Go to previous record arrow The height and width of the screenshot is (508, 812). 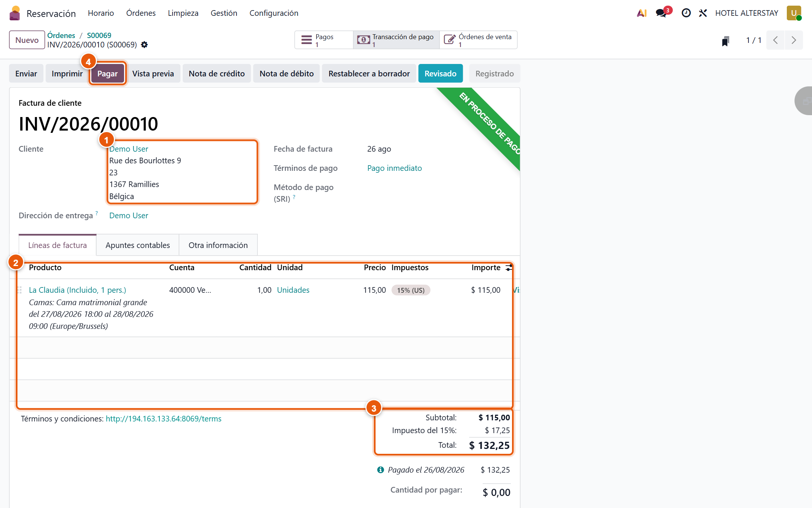click(x=775, y=40)
